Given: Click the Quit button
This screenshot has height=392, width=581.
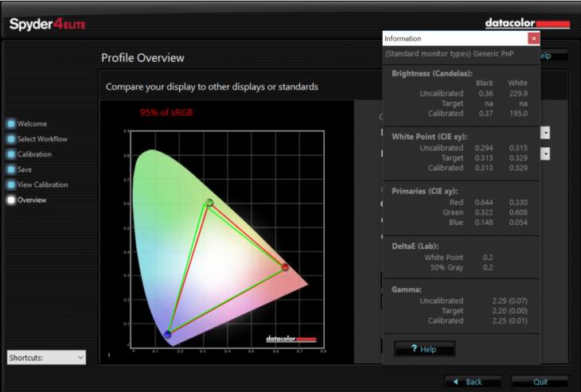Looking at the screenshot, I should tap(540, 382).
